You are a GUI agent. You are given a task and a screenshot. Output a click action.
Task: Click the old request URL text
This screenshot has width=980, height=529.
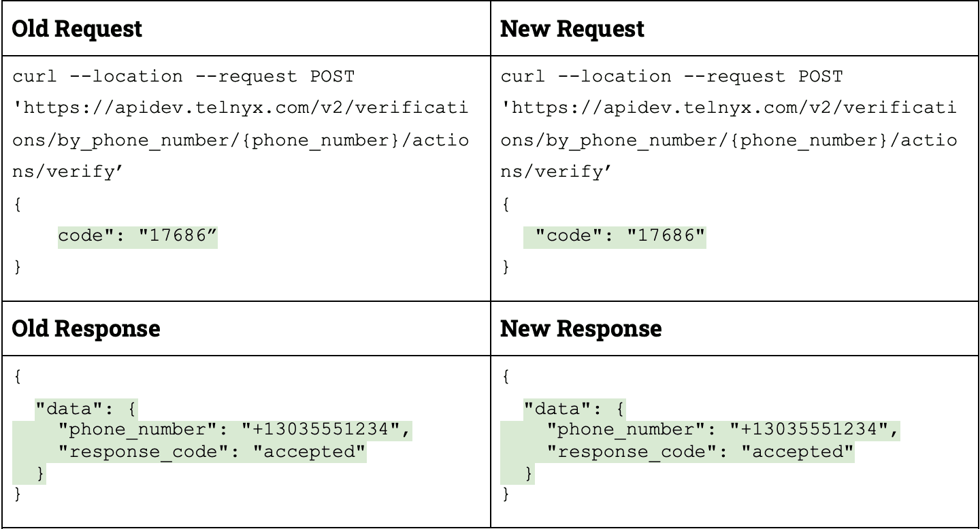(241, 140)
